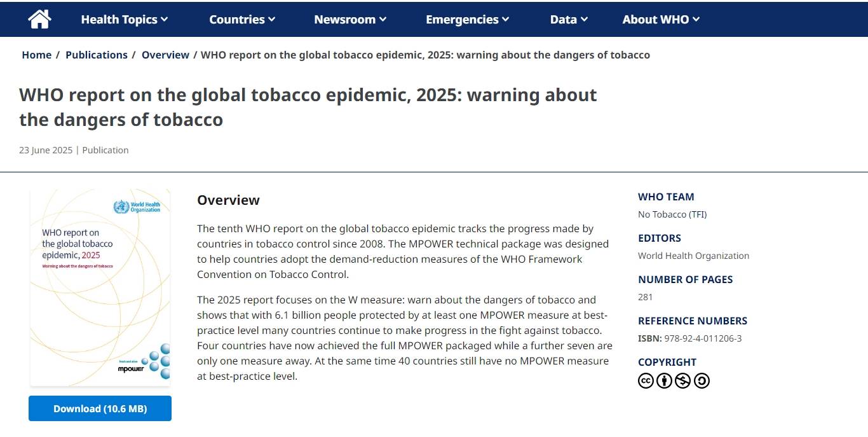This screenshot has width=868, height=437.
Task: Click the share-alike license icon
Action: point(702,380)
